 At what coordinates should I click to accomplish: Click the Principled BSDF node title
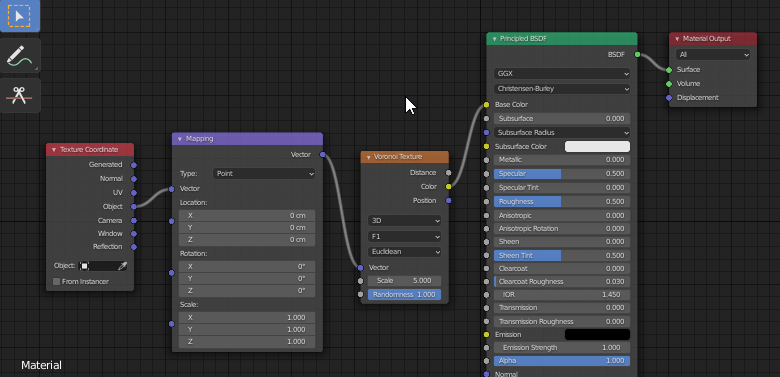pos(523,39)
